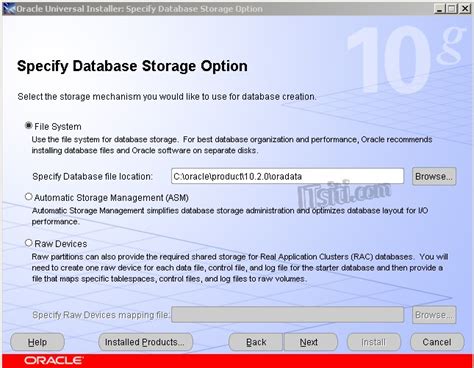Maximize the Oracle Universal Installer window
474x368 pixels.
(452, 8)
